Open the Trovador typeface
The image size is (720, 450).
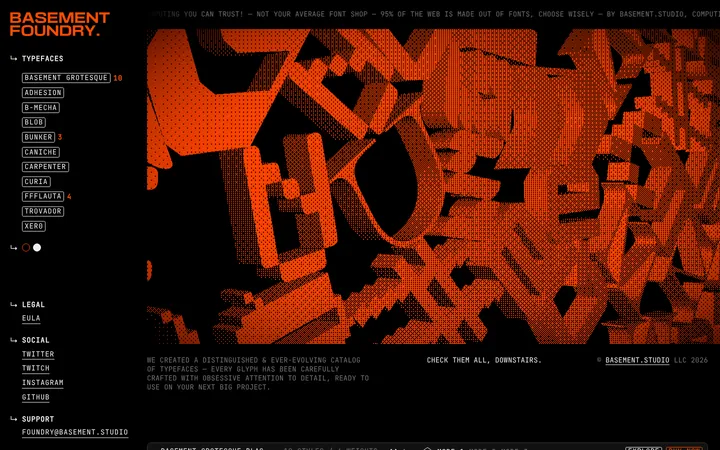coord(43,211)
